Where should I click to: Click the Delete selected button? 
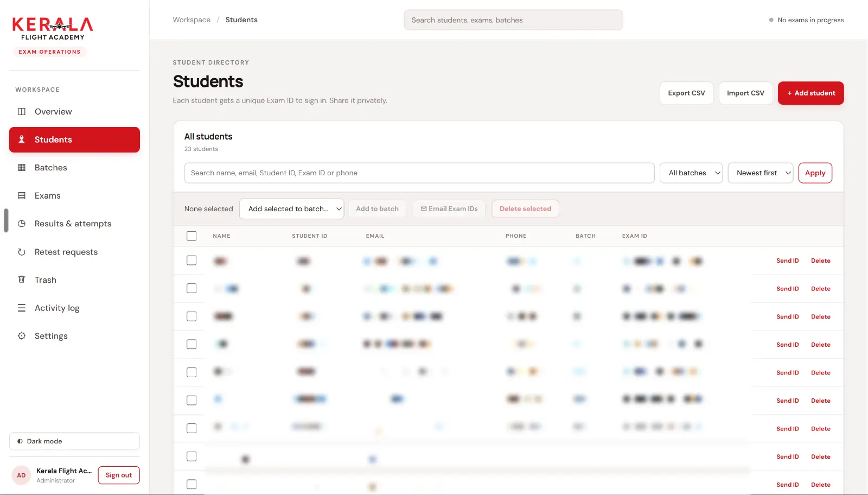525,209
